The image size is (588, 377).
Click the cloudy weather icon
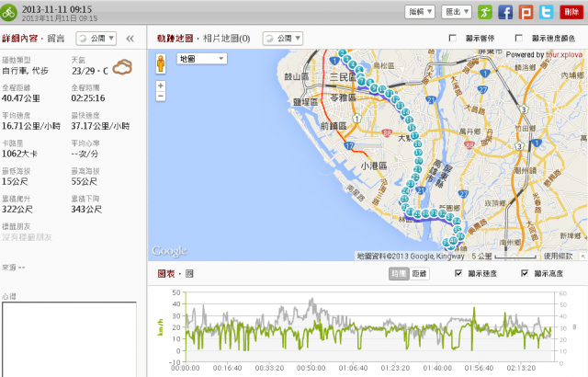[x=122, y=67]
